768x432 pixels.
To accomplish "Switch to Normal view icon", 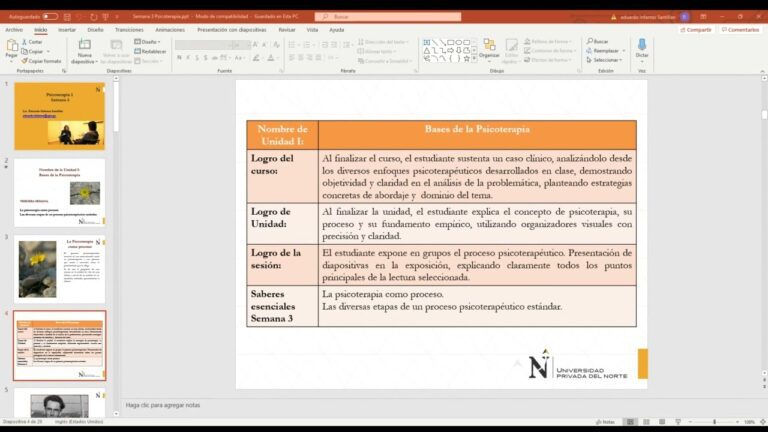I will pos(630,422).
